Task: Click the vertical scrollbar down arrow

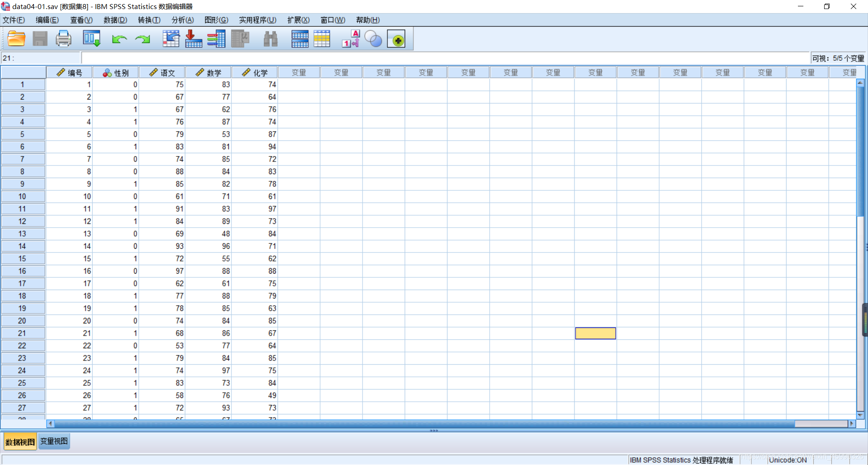Action: coord(860,415)
